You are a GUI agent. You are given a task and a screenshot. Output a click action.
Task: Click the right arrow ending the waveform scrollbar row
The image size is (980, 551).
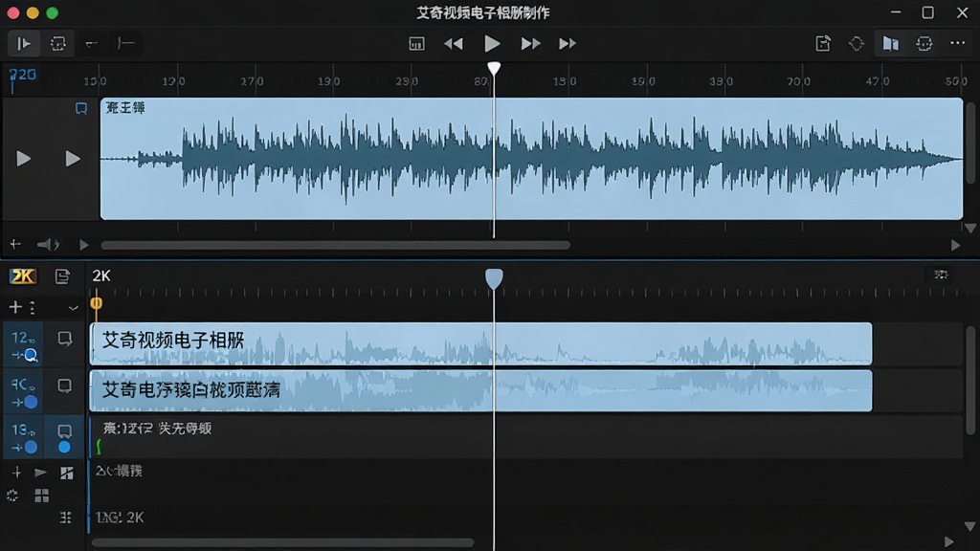956,246
